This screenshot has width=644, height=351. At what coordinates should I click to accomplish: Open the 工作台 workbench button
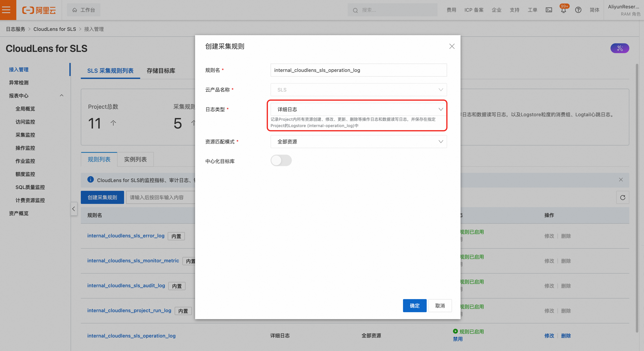[83, 10]
